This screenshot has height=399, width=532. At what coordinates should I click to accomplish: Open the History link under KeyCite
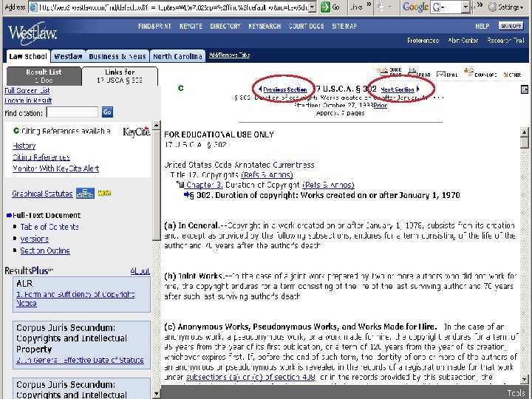[x=24, y=146]
